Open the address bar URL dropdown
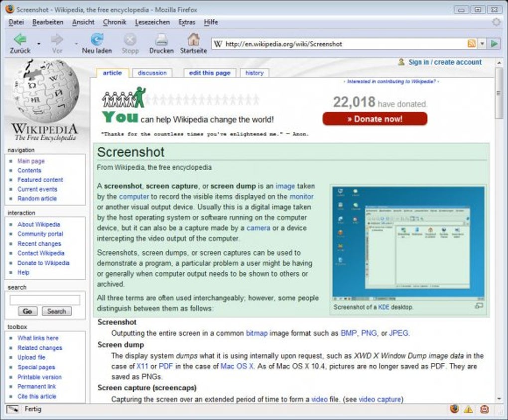 [482, 43]
